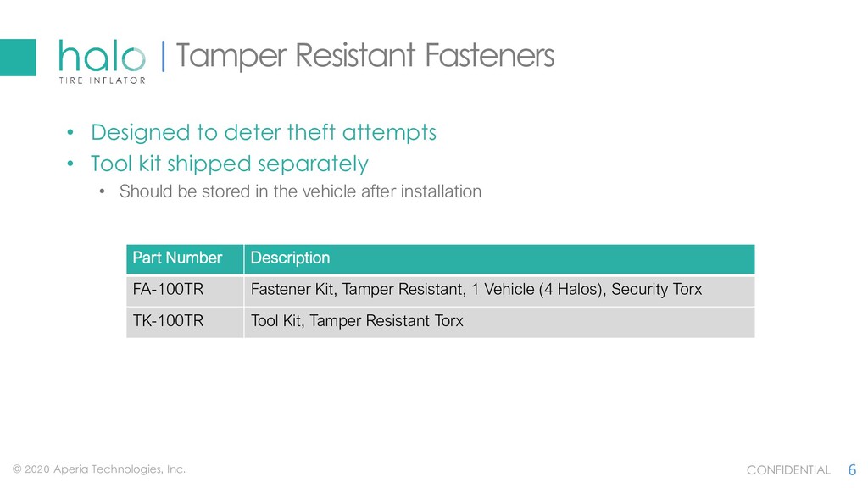The height and width of the screenshot is (488, 868).
Task: Click the round bullet before 'Designed to deter'
Action: 70,133
